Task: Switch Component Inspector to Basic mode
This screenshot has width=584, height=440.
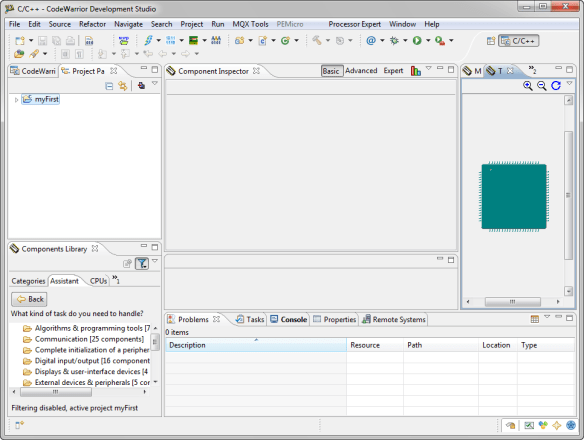Action: point(331,71)
